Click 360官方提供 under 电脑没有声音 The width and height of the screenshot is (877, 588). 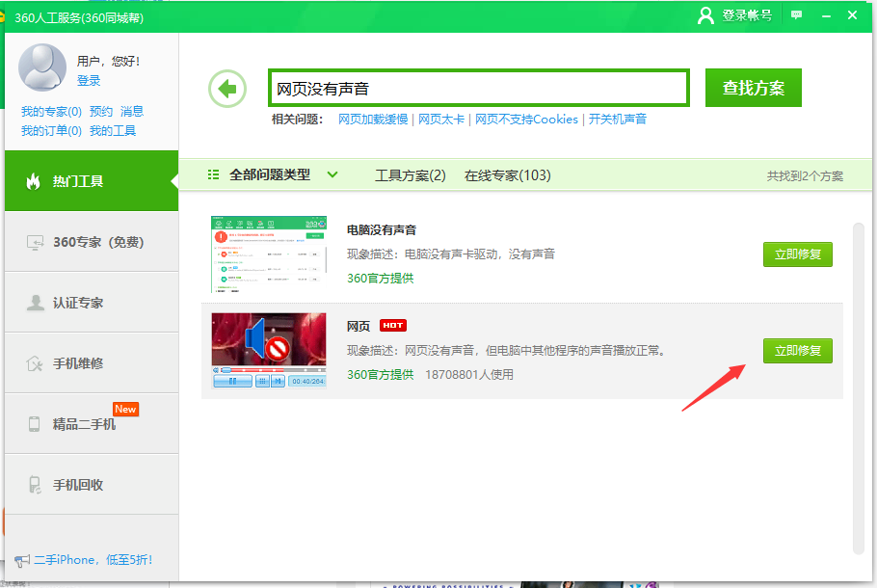click(381, 278)
